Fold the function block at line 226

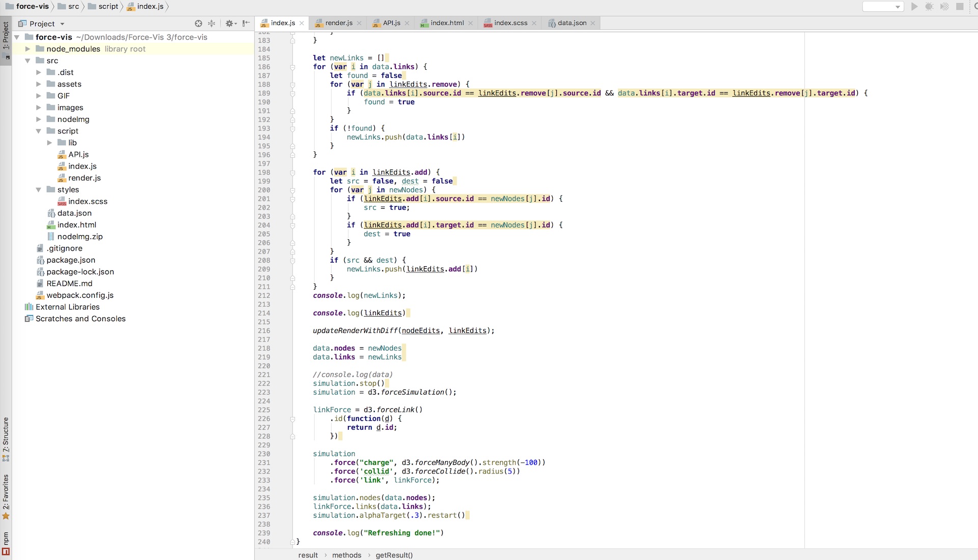(292, 419)
